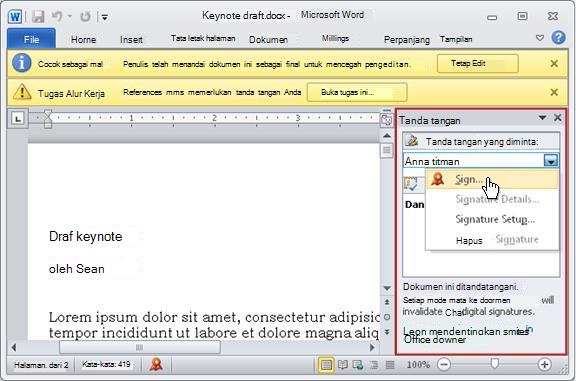Click the Tetap Edit button
576x381 pixels.
478,64
